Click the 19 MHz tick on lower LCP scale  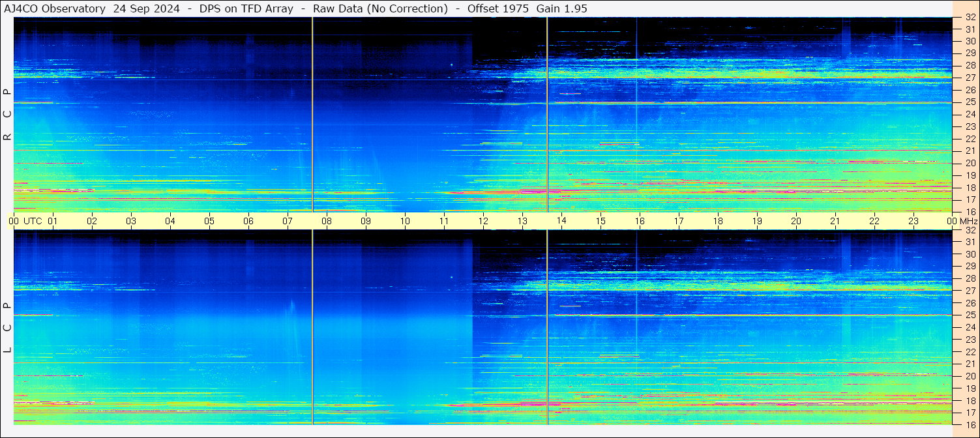click(970, 388)
